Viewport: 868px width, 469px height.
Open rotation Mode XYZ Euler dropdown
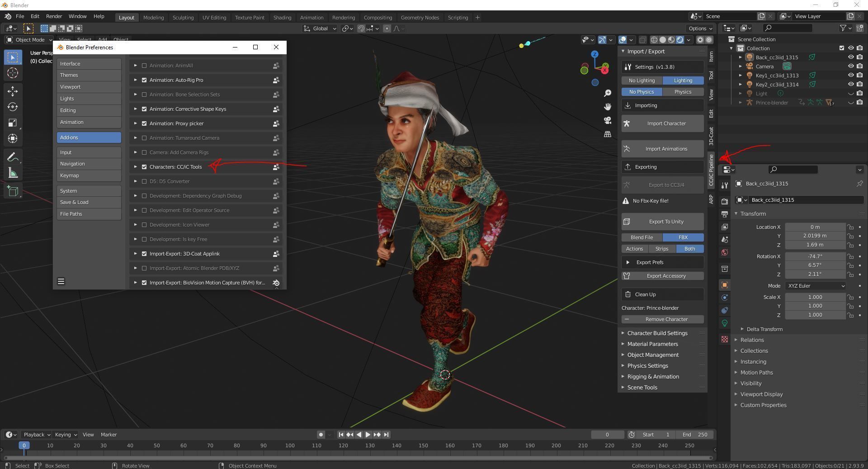815,286
